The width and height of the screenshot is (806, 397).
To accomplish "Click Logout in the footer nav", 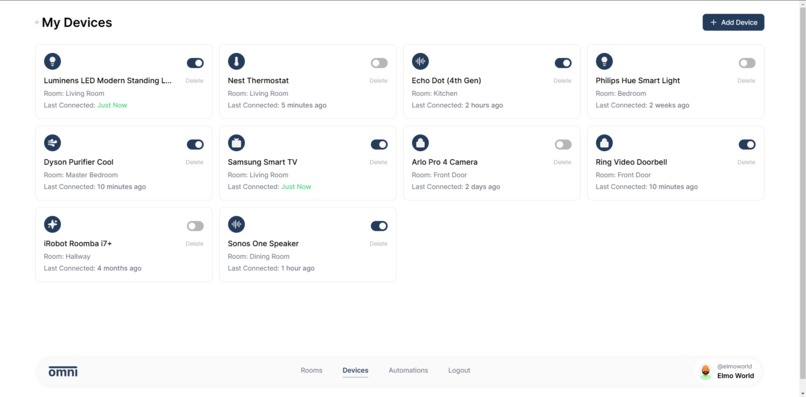I will tap(459, 370).
